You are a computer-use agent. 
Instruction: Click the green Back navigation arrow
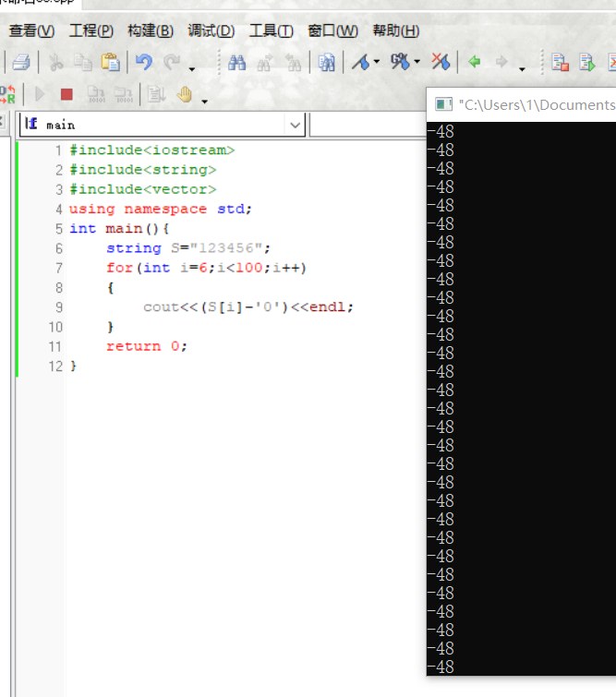[x=475, y=61]
